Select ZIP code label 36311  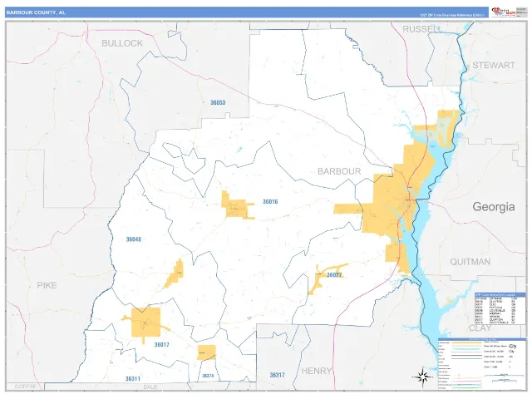133,379
